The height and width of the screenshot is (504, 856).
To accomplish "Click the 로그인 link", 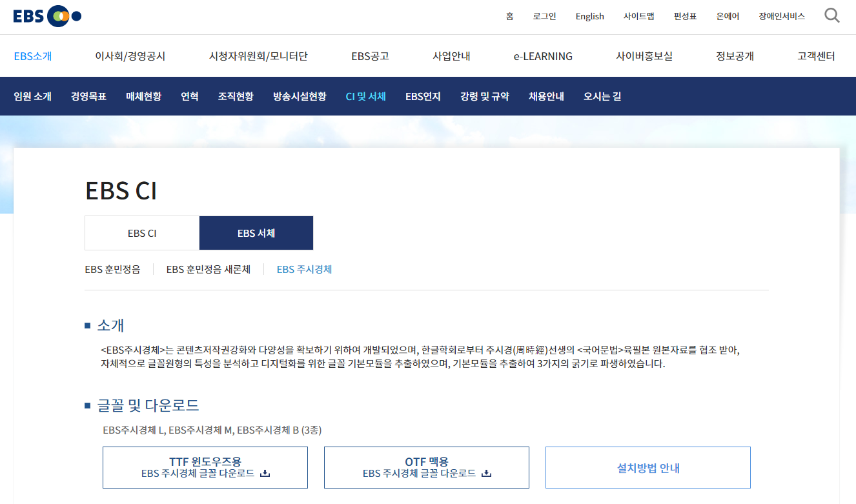I will click(x=544, y=16).
